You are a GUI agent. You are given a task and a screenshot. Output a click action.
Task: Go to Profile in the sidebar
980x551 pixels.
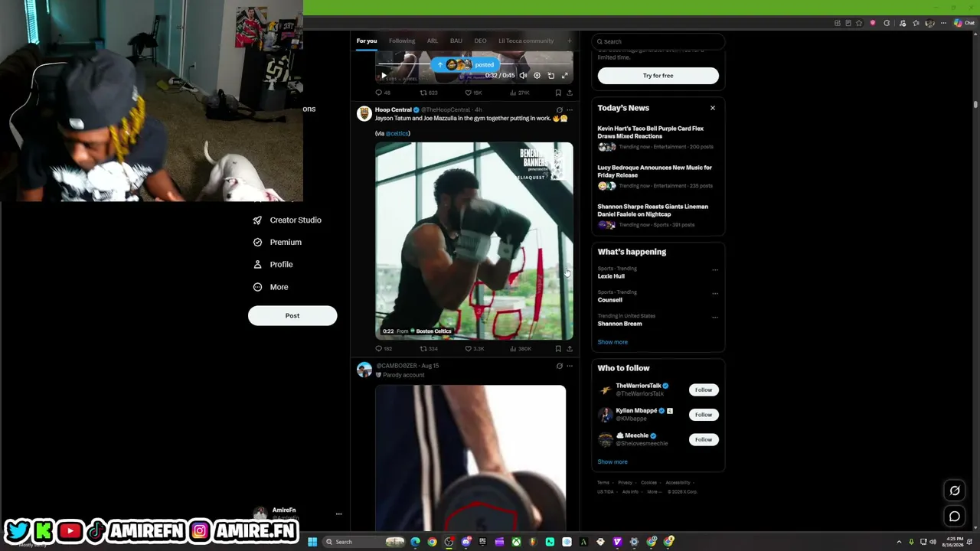point(273,264)
